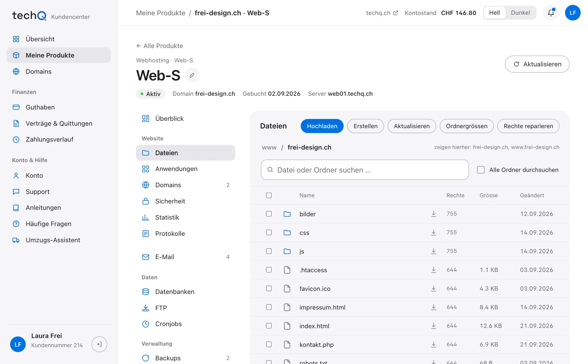Download the bilder folder via its arrow icon
The height and width of the screenshot is (364, 588).
pos(434,214)
